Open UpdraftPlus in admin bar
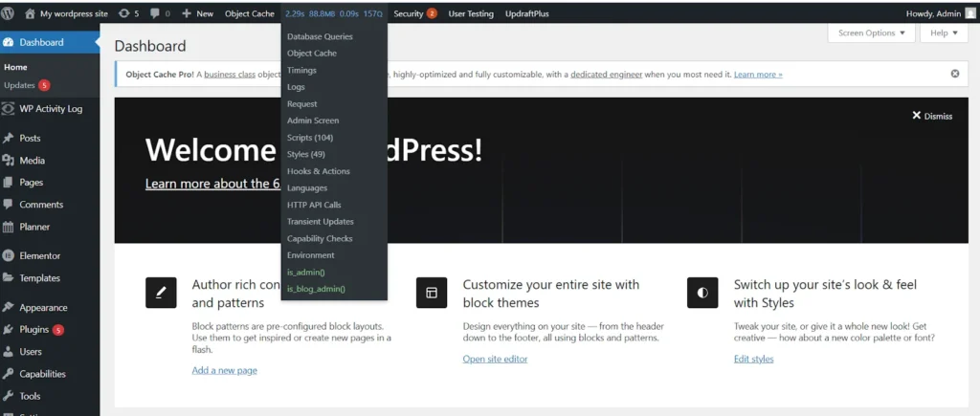Screen dimensions: 980x416 (527, 13)
